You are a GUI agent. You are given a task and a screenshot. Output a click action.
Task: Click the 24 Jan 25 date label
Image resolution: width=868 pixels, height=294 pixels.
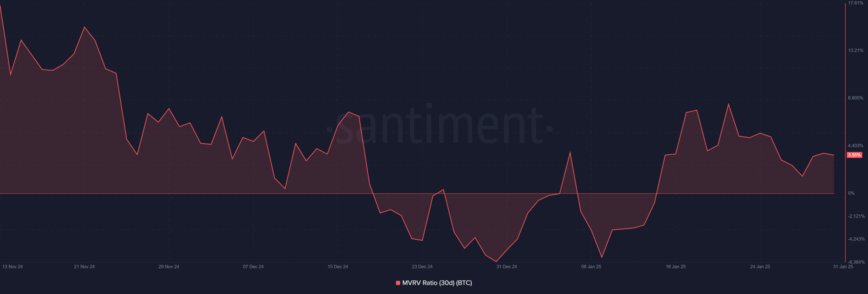(x=760, y=267)
